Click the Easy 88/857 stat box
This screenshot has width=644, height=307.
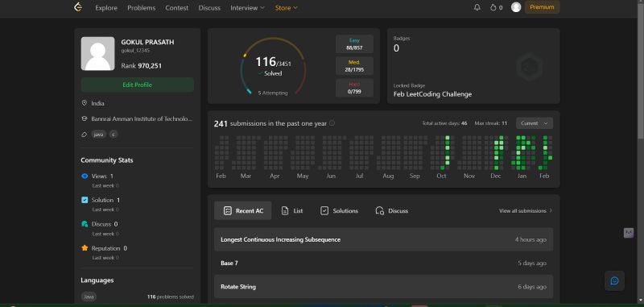point(354,44)
